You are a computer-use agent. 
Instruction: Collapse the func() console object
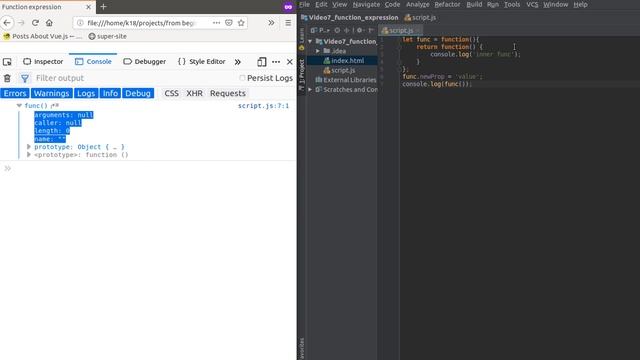[x=19, y=106]
